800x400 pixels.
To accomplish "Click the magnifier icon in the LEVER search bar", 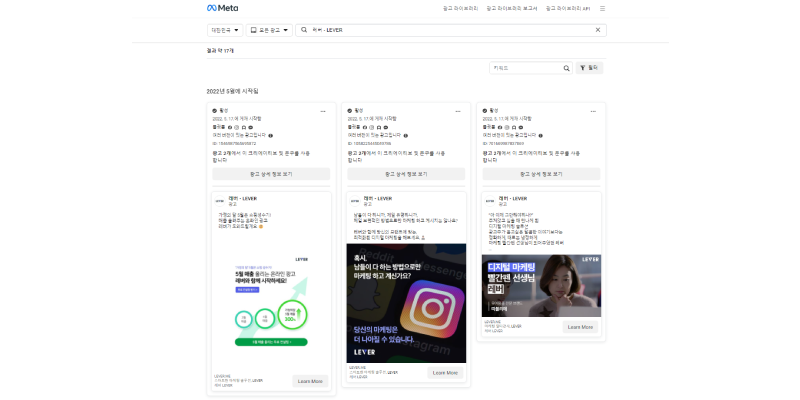I will pyautogui.click(x=304, y=30).
